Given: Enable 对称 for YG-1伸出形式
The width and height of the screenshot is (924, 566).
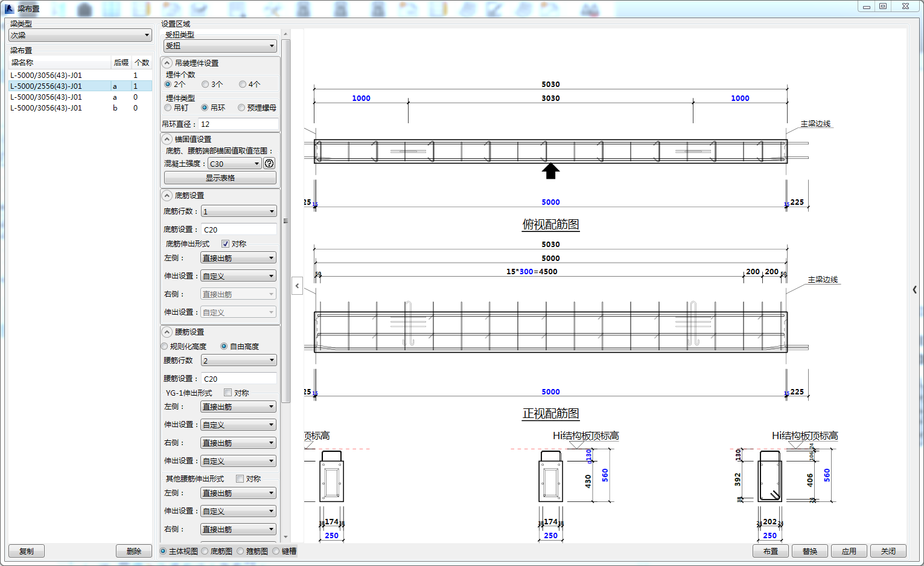Looking at the screenshot, I should (228, 393).
